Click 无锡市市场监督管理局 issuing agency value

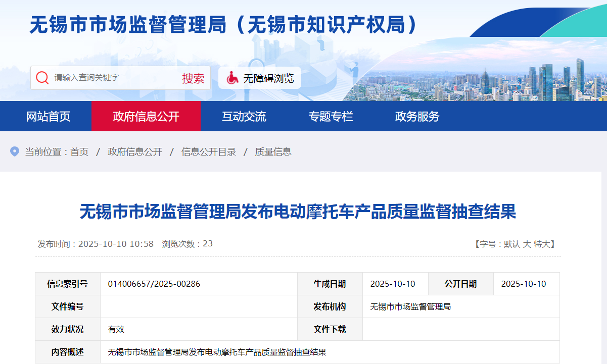click(410, 306)
